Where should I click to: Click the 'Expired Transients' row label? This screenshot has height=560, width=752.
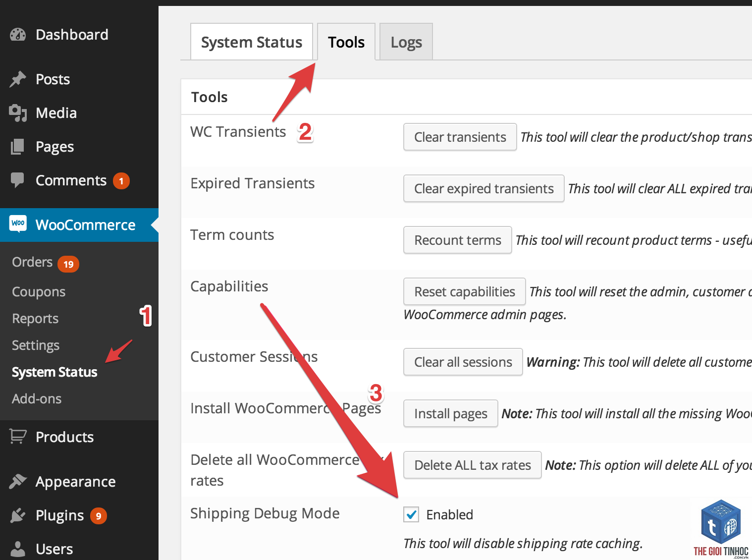pyautogui.click(x=253, y=183)
